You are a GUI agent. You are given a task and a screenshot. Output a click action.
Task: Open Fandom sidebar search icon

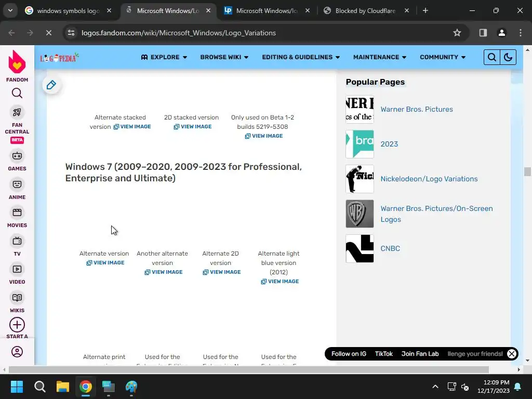pyautogui.click(x=17, y=93)
